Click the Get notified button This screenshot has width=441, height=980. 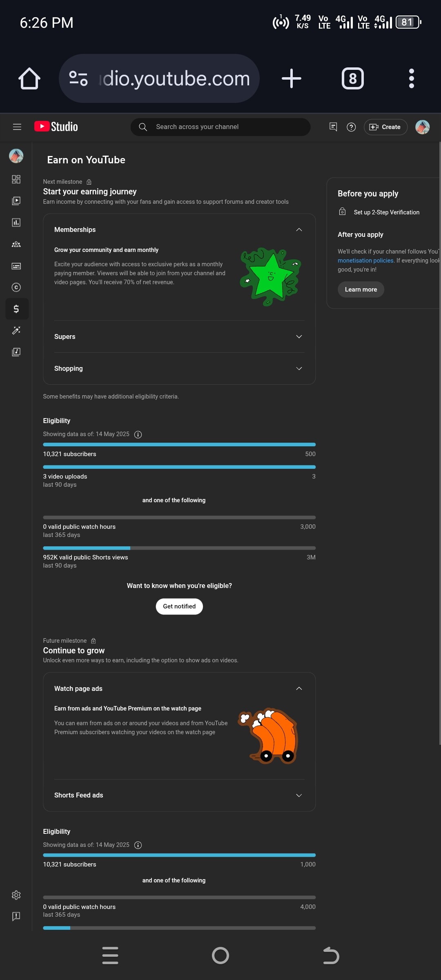[179, 606]
